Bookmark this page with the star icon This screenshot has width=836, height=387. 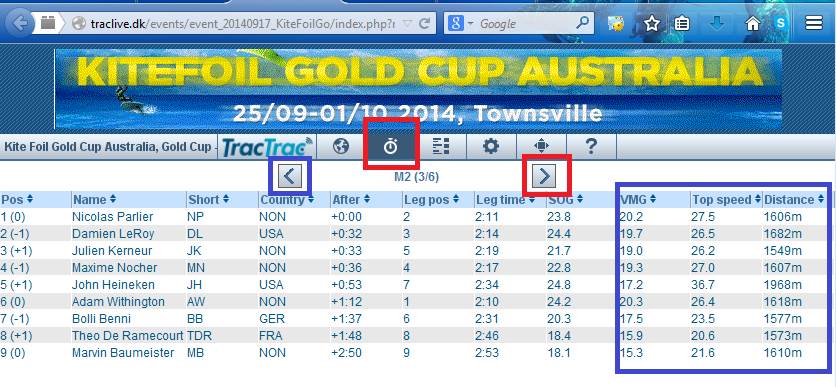[x=651, y=23]
